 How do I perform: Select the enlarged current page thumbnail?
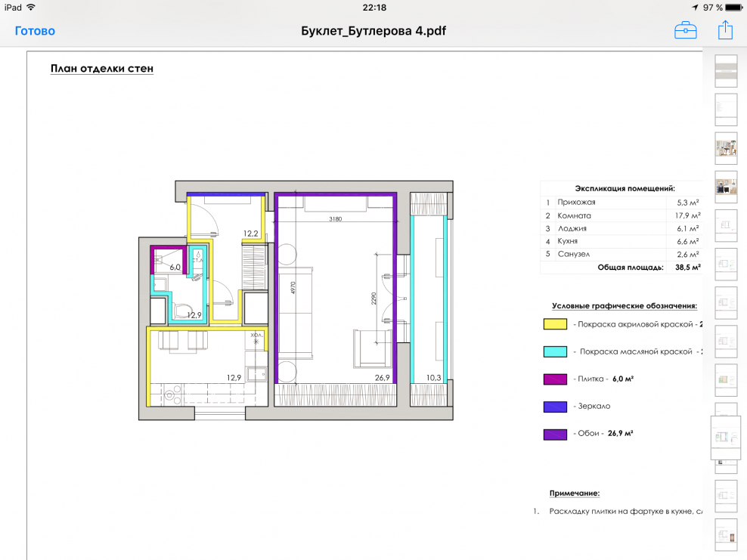tap(726, 437)
